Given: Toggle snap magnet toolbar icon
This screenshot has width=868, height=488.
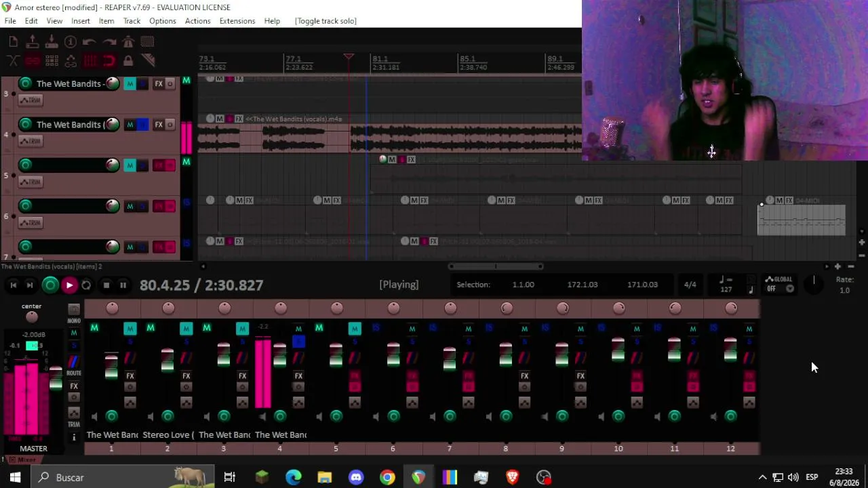Looking at the screenshot, I should [x=108, y=61].
